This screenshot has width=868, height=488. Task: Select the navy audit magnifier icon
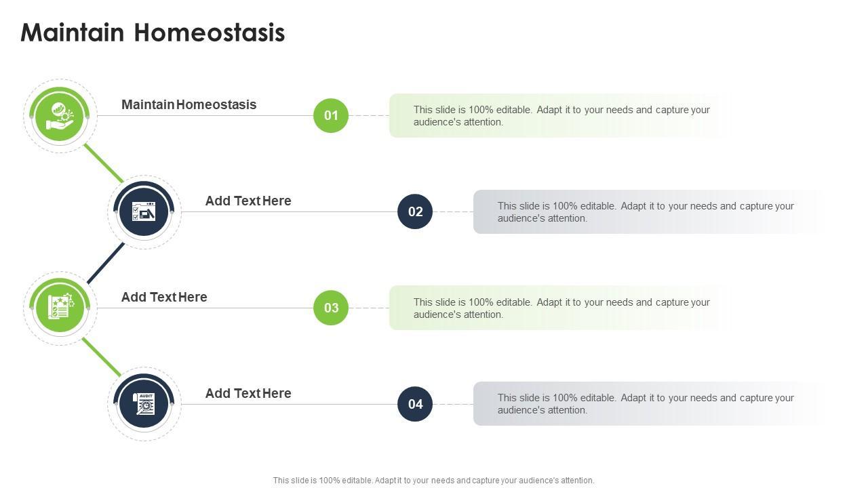pyautogui.click(x=144, y=405)
